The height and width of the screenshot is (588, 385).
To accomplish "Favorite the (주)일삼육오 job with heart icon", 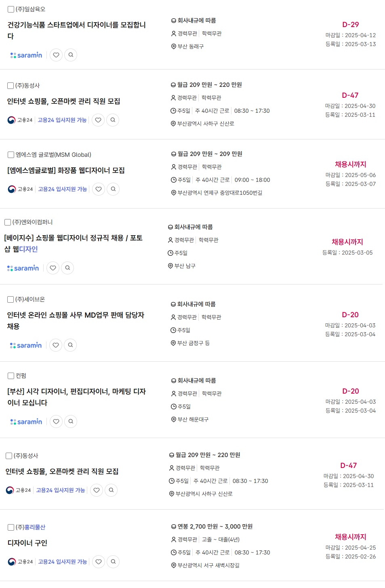I will (56, 55).
